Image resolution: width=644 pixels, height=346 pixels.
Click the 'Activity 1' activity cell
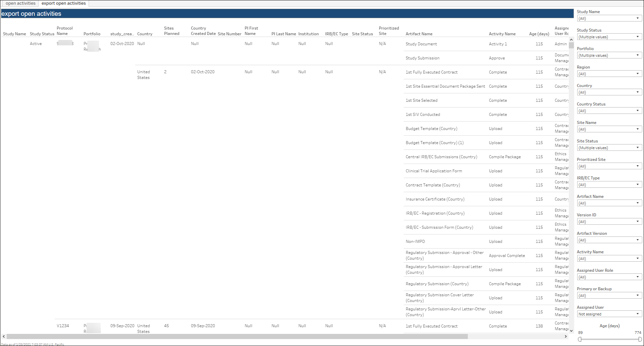coord(498,44)
